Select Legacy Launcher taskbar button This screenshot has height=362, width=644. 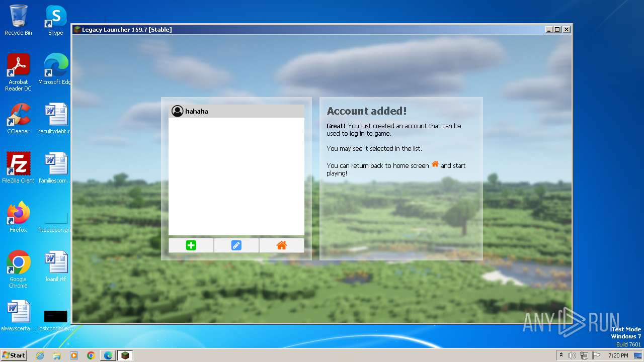[125, 355]
